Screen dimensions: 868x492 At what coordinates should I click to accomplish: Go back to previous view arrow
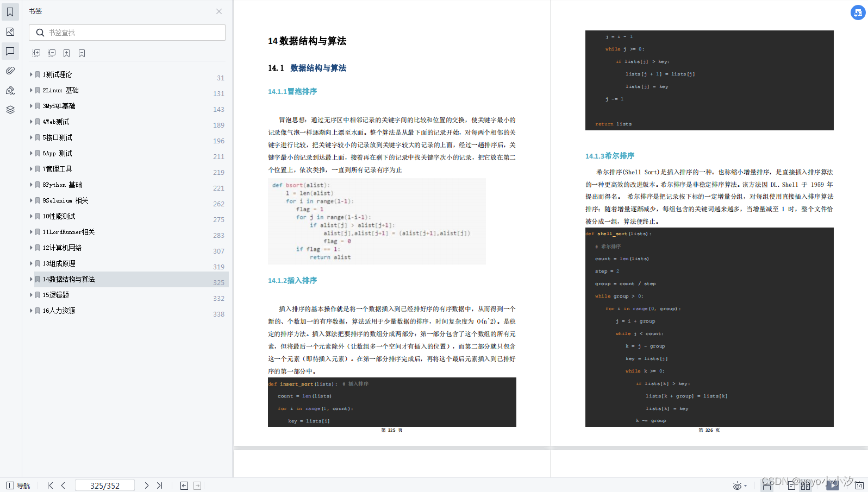pyautogui.click(x=184, y=485)
